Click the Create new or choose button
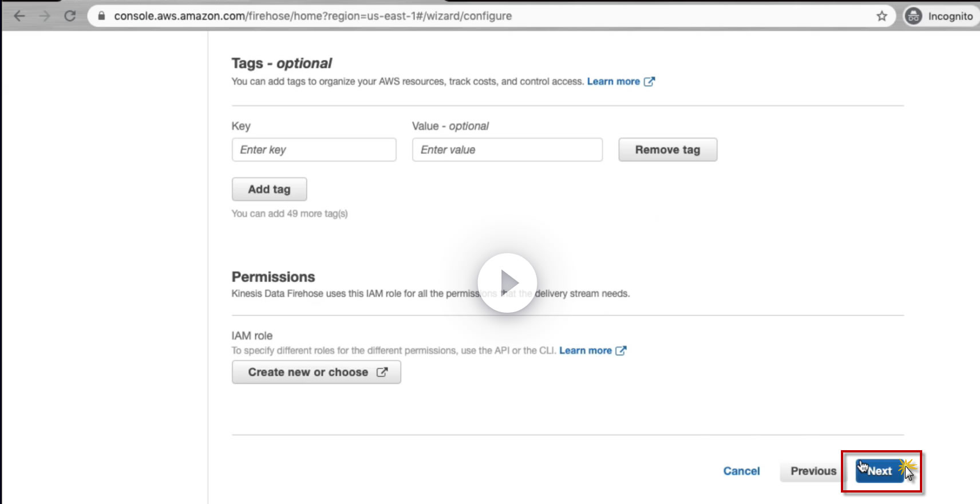 point(316,372)
